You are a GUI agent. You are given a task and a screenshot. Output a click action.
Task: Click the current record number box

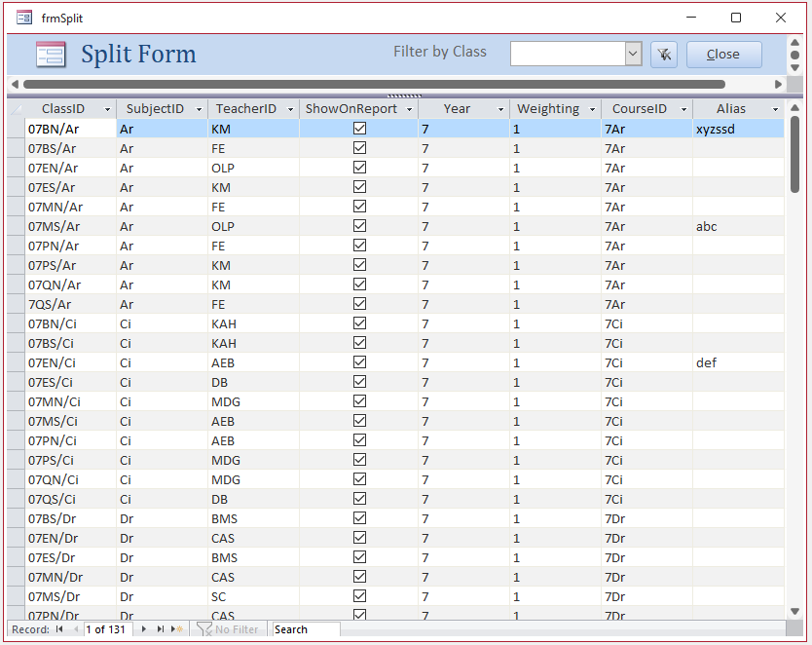pyautogui.click(x=108, y=629)
